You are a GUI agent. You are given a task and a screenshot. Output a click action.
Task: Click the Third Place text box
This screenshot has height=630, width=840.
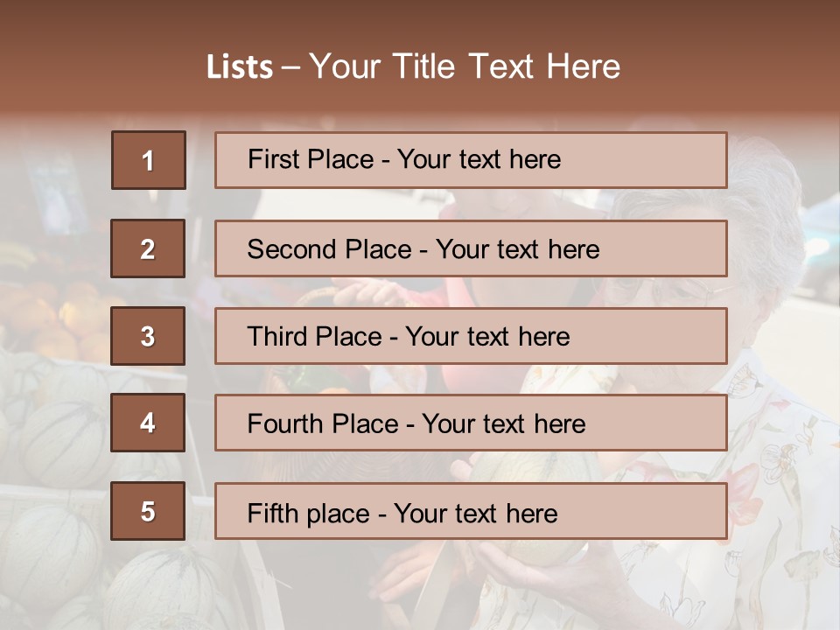(x=471, y=336)
